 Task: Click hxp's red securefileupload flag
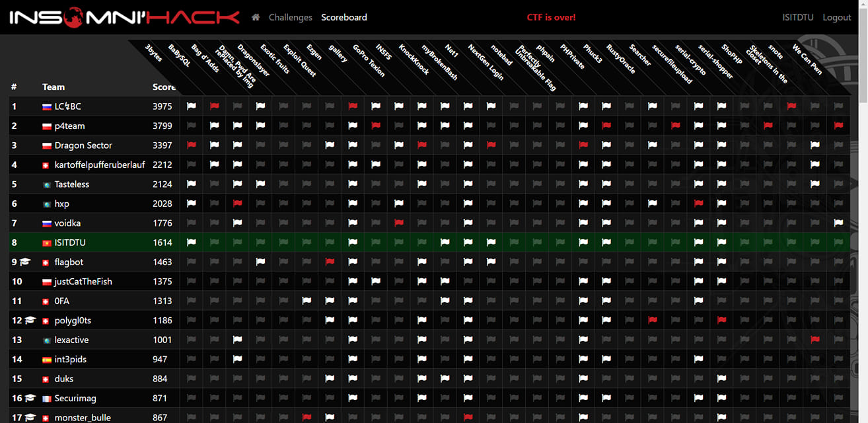tap(700, 204)
